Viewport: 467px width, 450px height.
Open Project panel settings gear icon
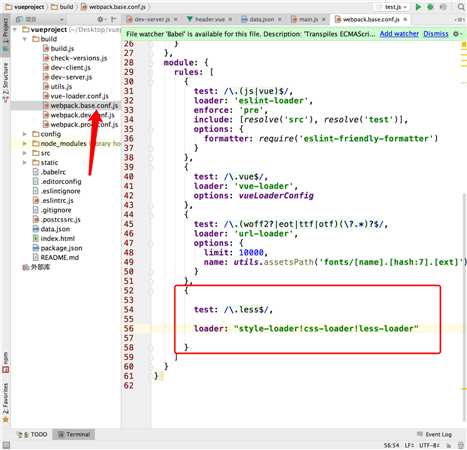100,19
